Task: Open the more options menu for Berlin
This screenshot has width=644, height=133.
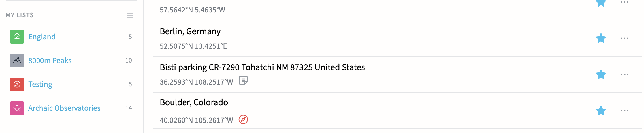Action: [x=624, y=38]
